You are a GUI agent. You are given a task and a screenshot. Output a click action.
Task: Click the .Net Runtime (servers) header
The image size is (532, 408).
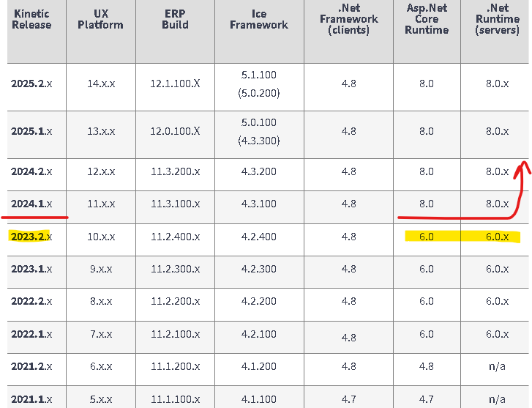[497, 19]
